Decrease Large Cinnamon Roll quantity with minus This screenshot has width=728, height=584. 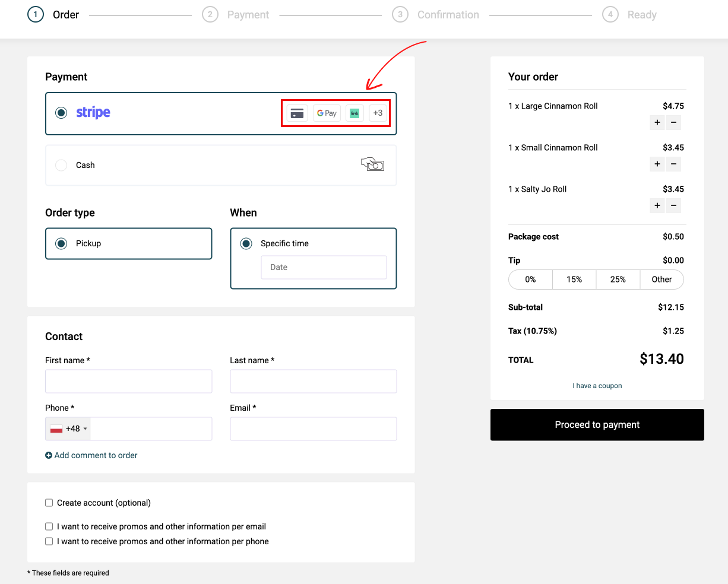[x=673, y=123]
